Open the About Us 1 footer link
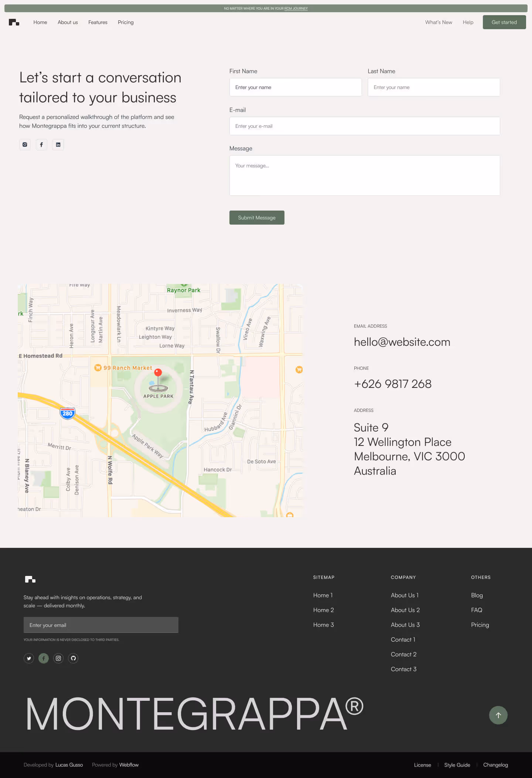The image size is (532, 778). click(405, 595)
